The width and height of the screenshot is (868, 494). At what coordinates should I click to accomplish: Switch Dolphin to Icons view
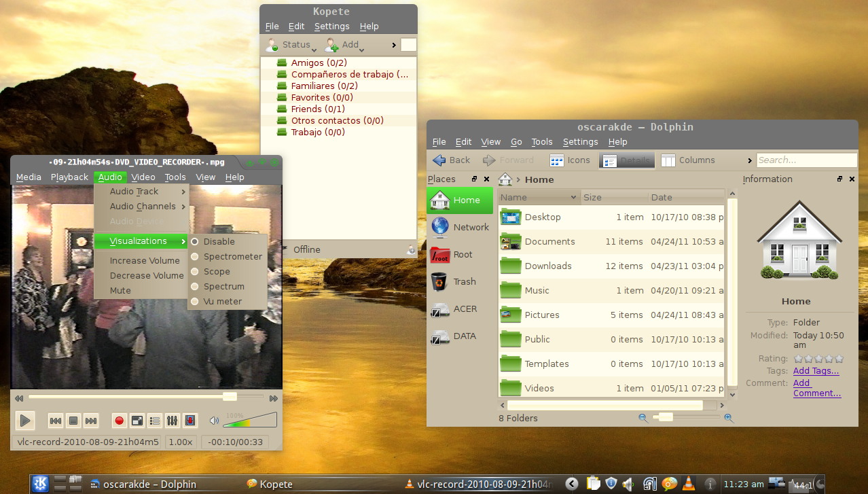[x=569, y=160]
